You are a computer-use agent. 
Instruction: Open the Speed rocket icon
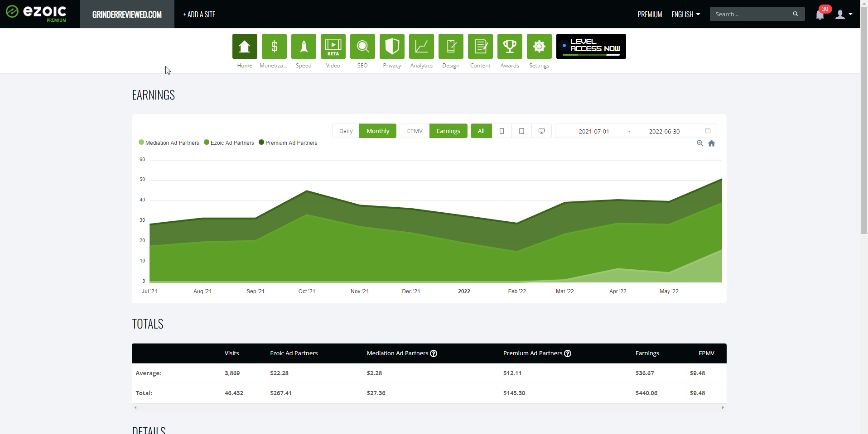click(304, 46)
